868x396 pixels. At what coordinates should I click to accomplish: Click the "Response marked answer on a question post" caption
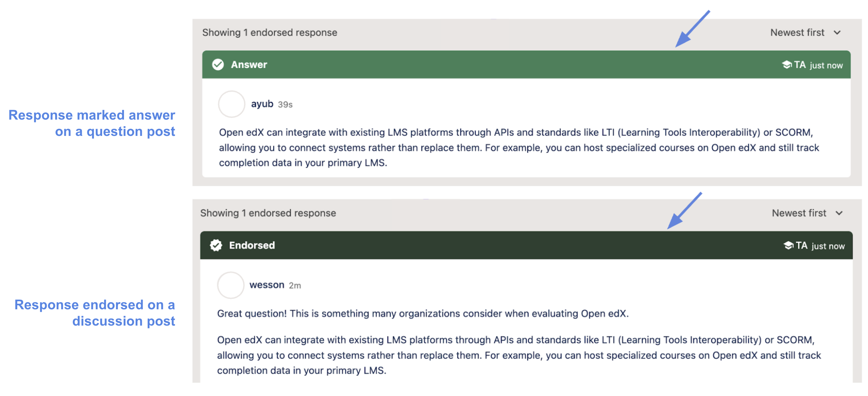tap(92, 123)
